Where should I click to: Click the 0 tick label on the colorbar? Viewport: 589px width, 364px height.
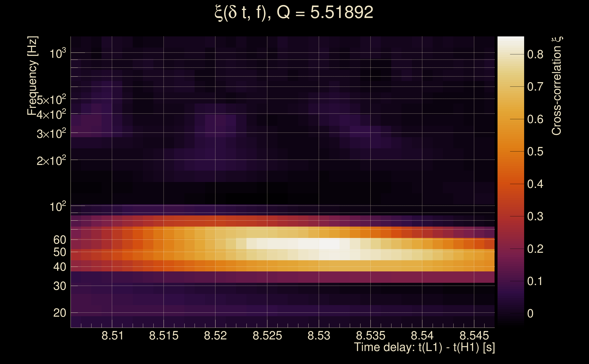click(x=530, y=314)
